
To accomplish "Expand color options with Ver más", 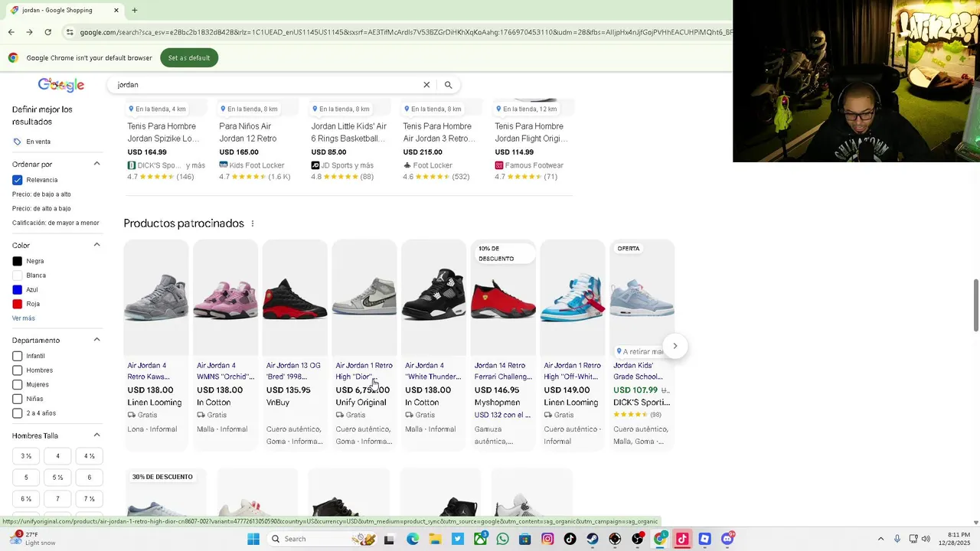I will click(24, 318).
